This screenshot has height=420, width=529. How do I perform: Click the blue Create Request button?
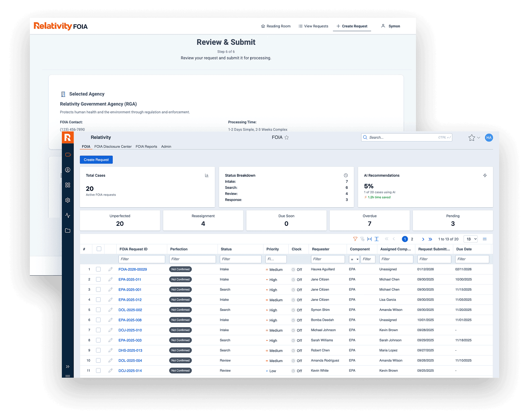[96, 160]
